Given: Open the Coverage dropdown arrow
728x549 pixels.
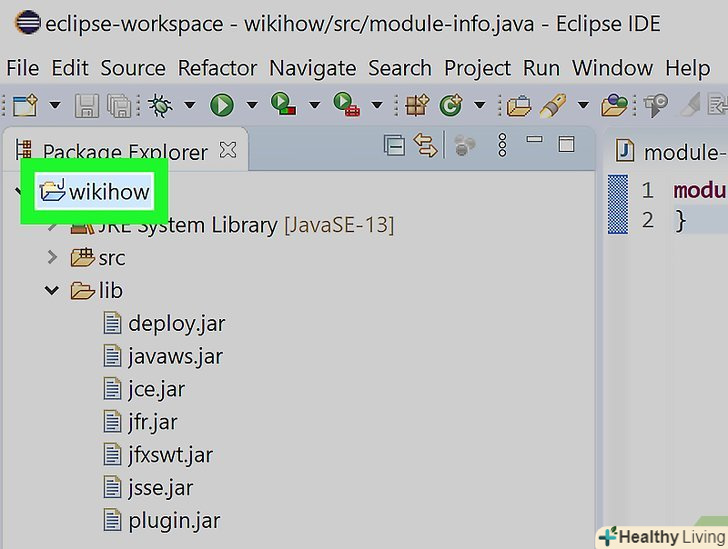Looking at the screenshot, I should point(314,105).
